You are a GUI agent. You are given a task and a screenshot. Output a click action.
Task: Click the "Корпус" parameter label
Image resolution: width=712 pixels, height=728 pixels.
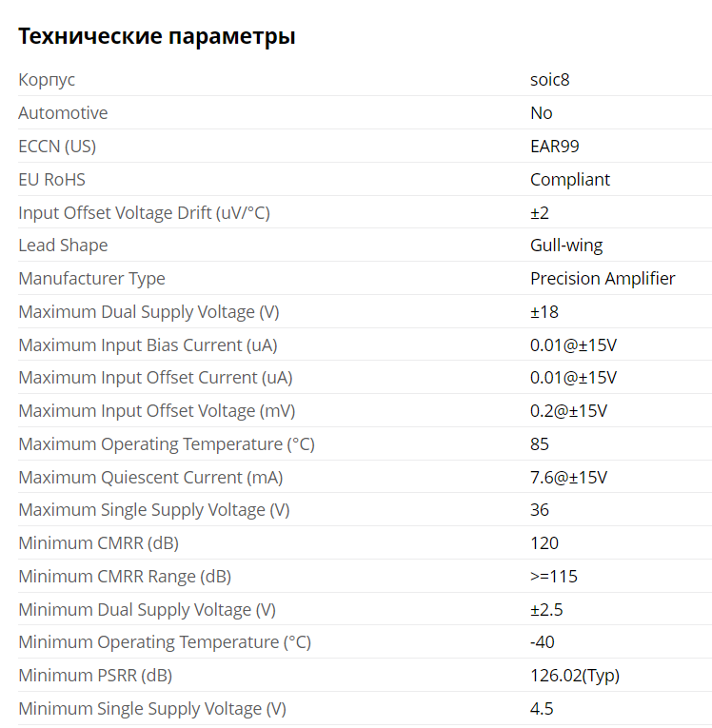pos(47,80)
